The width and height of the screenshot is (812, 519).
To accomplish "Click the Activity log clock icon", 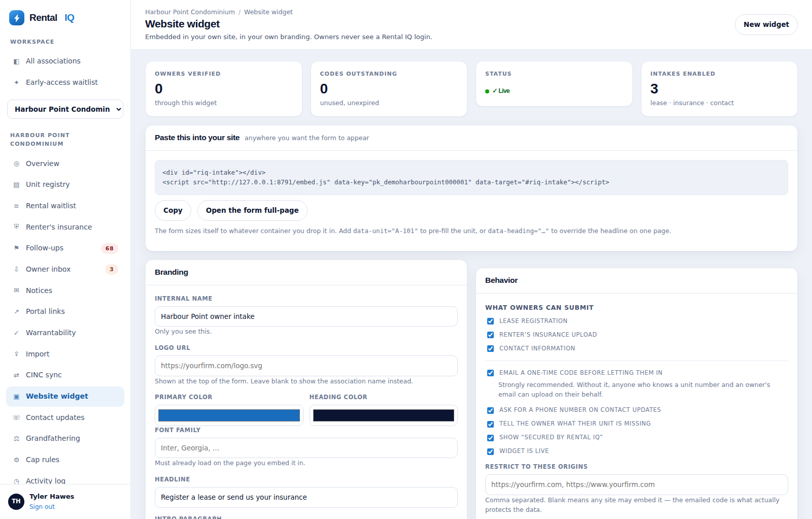I will coord(16,481).
